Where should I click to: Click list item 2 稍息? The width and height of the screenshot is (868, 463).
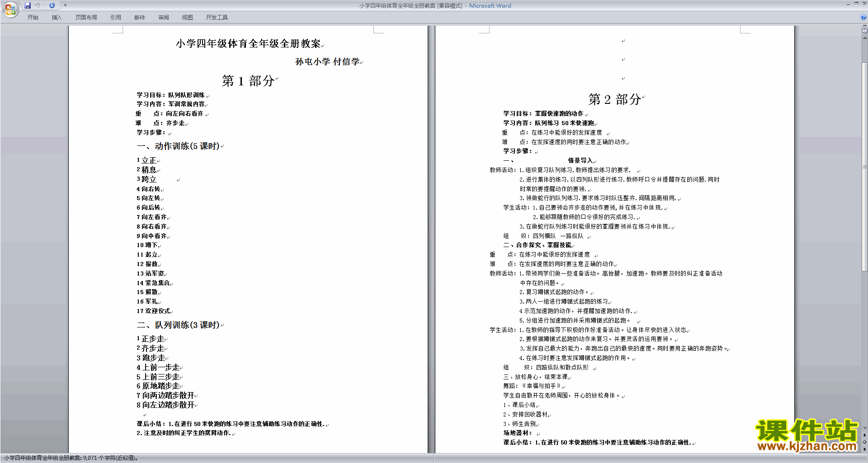[x=146, y=170]
